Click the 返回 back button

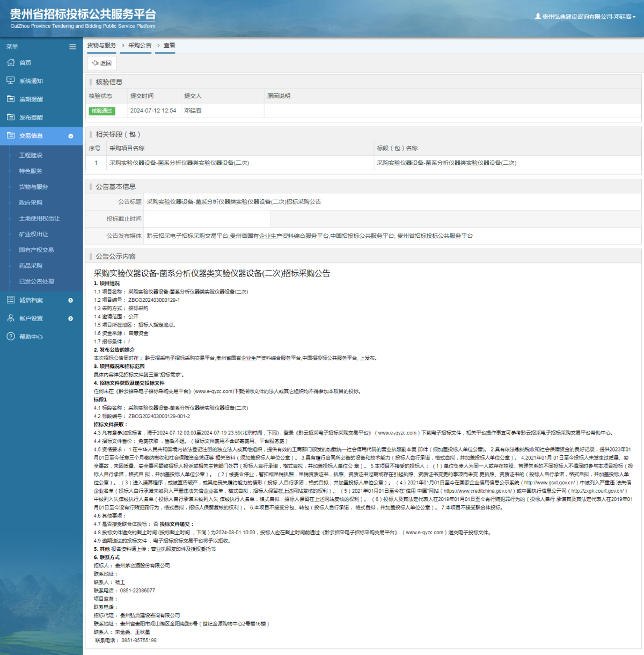[x=102, y=63]
